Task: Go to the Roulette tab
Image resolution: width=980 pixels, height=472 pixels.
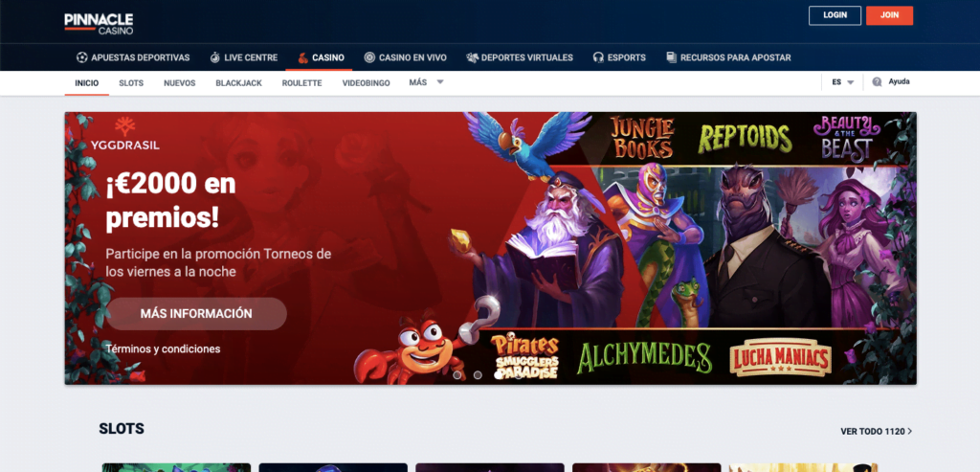Action: coord(301,83)
